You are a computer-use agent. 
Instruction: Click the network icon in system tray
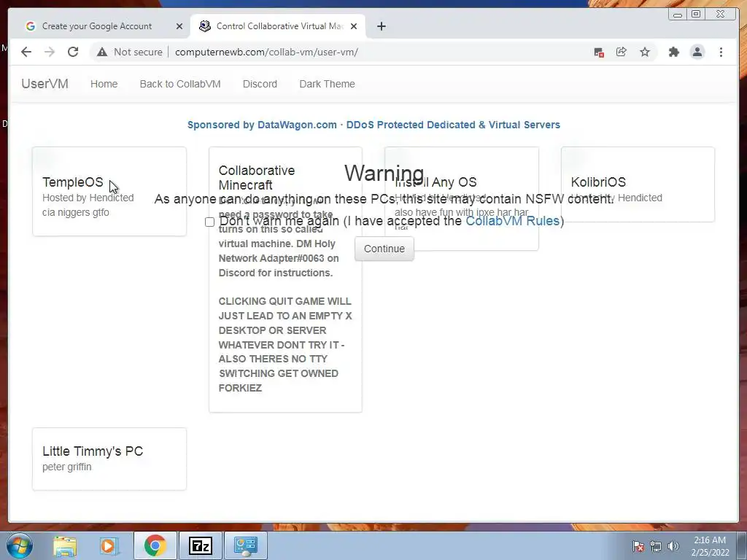coord(656,546)
